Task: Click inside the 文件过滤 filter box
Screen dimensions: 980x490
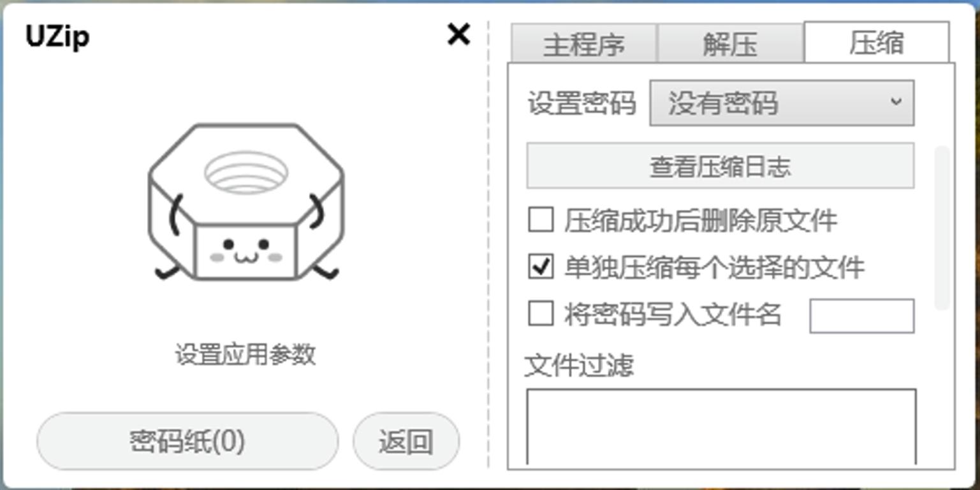Action: (x=720, y=427)
